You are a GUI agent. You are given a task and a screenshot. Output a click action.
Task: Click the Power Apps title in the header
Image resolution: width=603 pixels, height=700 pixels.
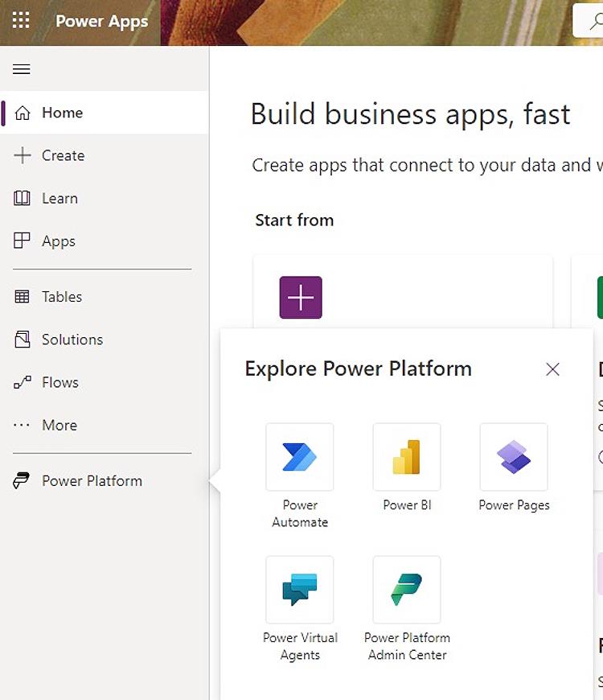[x=101, y=21]
